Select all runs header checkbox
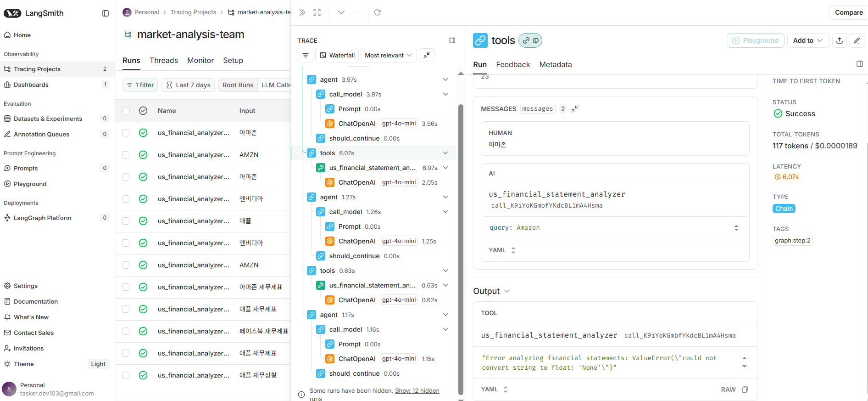The image size is (868, 401). pos(126,111)
